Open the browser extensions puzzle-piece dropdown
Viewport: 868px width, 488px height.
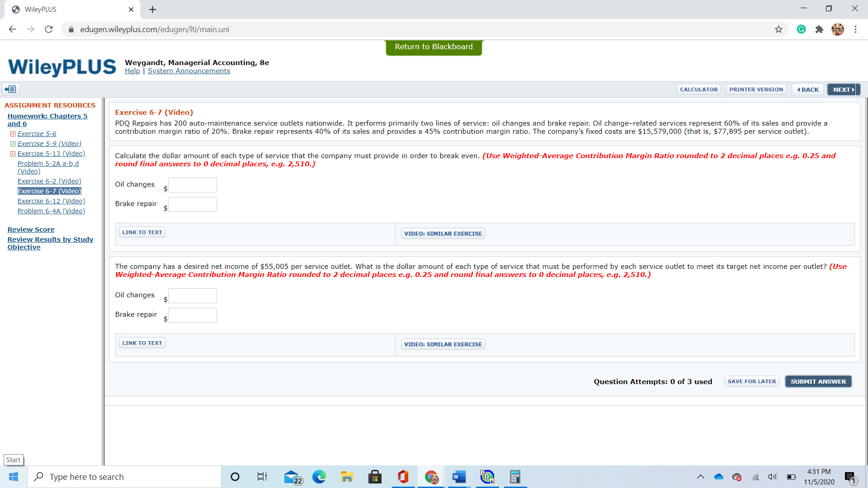click(x=819, y=29)
